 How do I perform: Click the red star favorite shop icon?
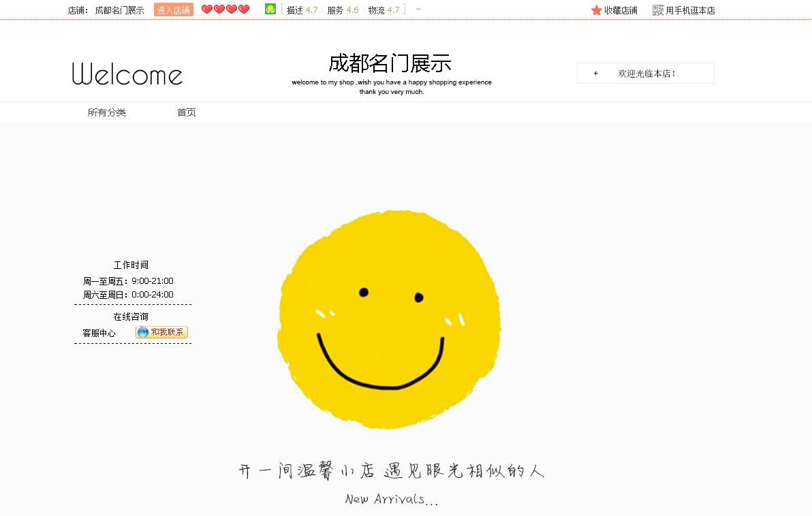(595, 10)
